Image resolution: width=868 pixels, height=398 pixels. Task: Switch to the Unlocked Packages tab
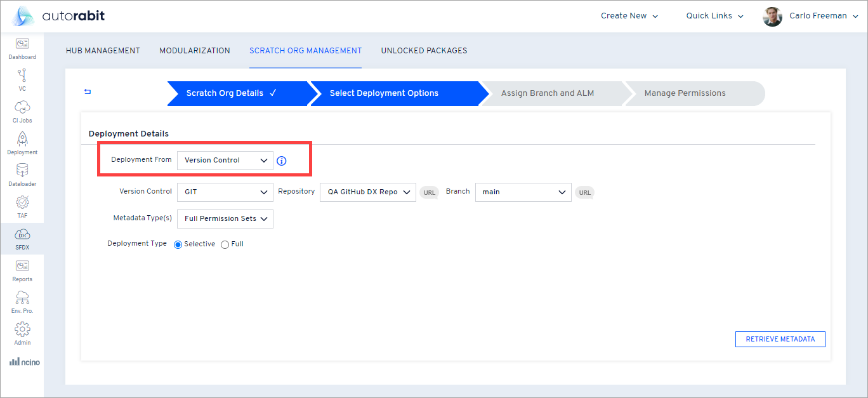(424, 50)
